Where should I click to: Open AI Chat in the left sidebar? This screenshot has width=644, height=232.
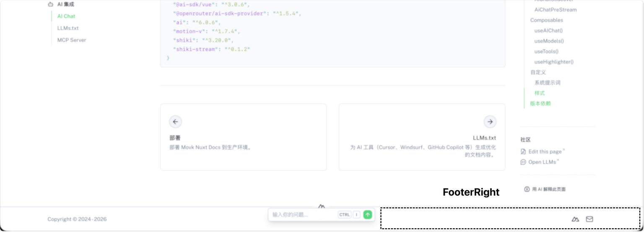66,16
